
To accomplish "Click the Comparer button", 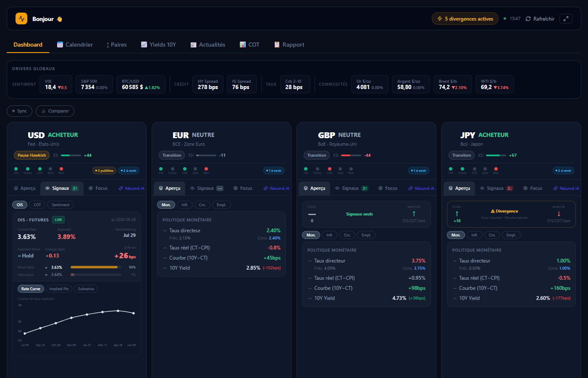I will tap(55, 111).
